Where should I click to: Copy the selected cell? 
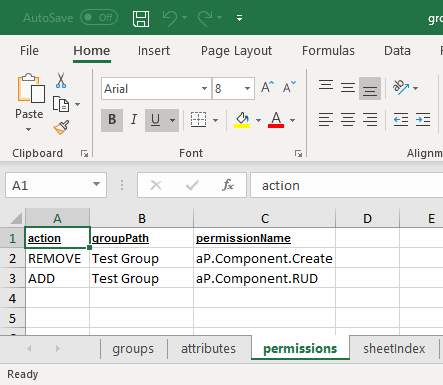tap(61, 104)
